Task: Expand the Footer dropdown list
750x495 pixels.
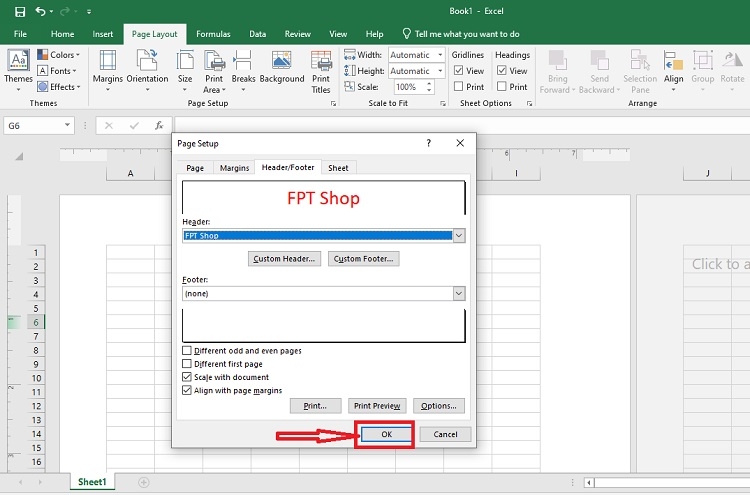Action: (x=459, y=294)
